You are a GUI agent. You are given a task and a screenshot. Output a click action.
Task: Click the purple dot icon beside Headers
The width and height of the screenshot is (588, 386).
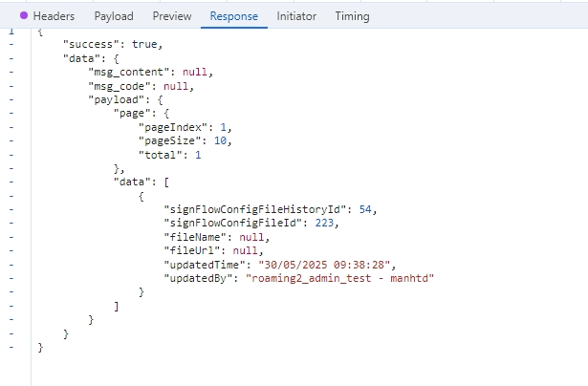(x=24, y=16)
